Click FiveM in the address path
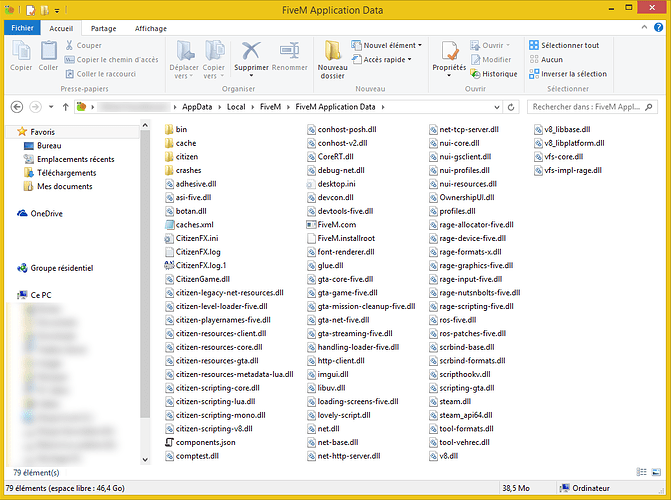 coord(270,107)
